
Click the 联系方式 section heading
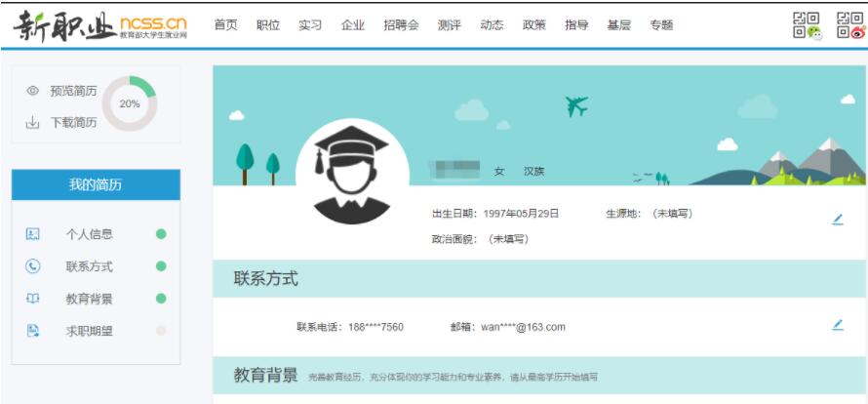[265, 278]
